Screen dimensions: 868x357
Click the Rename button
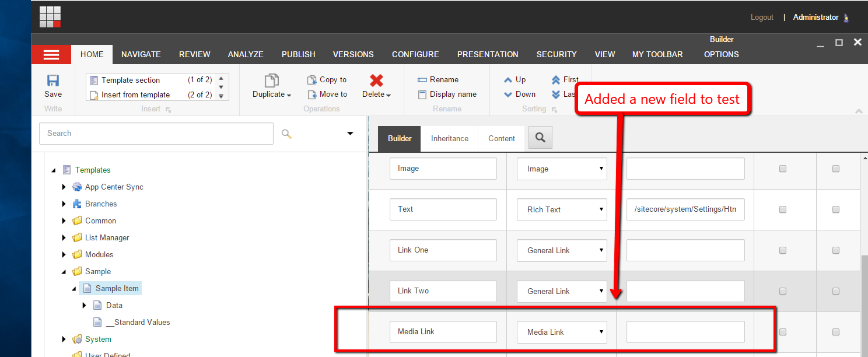tap(438, 80)
